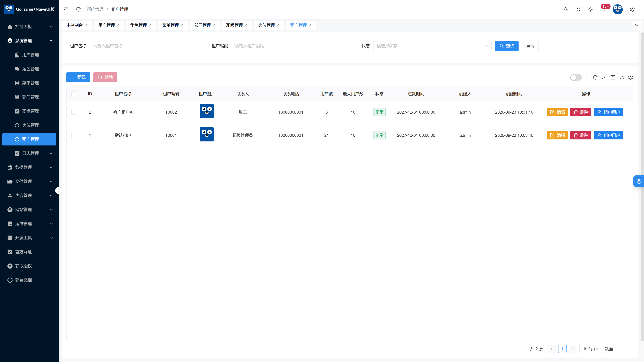Open 部门管理 in the sidebar

click(x=29, y=97)
